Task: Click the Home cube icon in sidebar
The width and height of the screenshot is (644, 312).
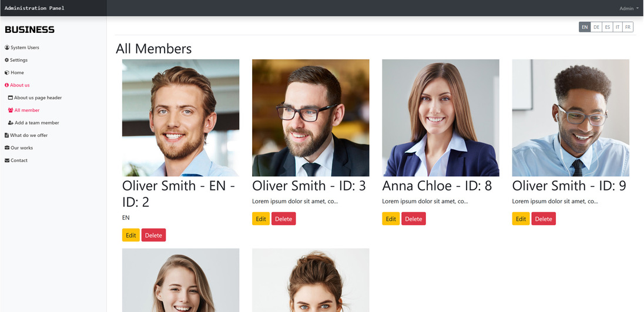Action: point(7,73)
